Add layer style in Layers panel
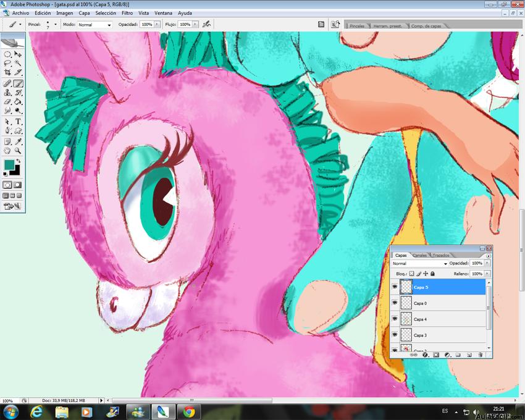 (x=425, y=355)
